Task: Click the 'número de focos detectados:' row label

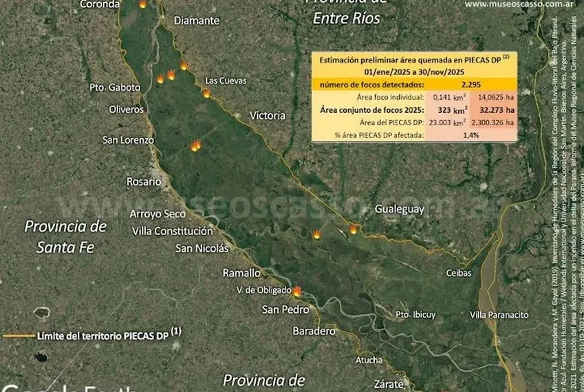Action: pyautogui.click(x=371, y=85)
